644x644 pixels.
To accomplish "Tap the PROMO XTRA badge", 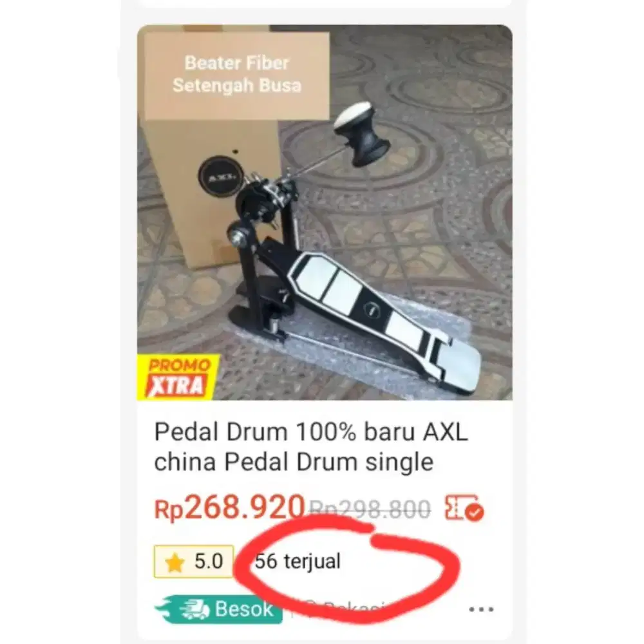I will click(x=178, y=378).
